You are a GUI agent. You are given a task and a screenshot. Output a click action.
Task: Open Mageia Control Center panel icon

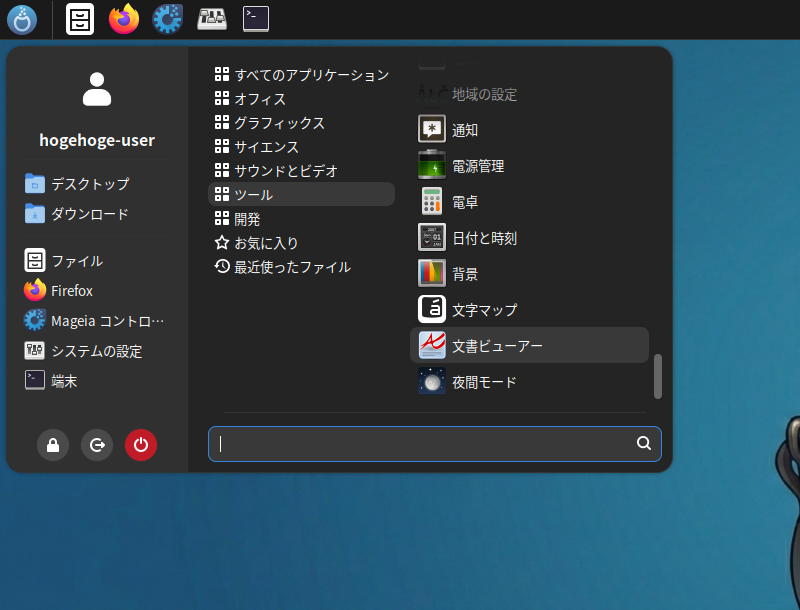pos(167,19)
